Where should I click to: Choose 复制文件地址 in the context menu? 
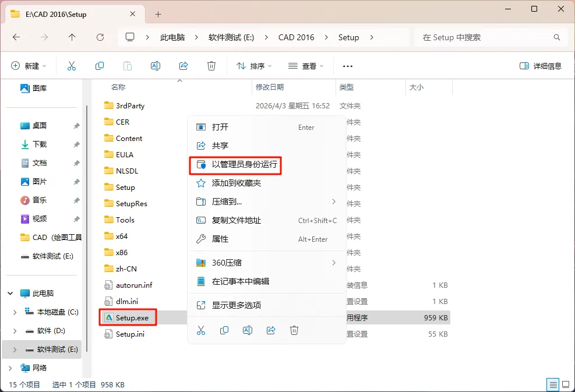(267, 220)
